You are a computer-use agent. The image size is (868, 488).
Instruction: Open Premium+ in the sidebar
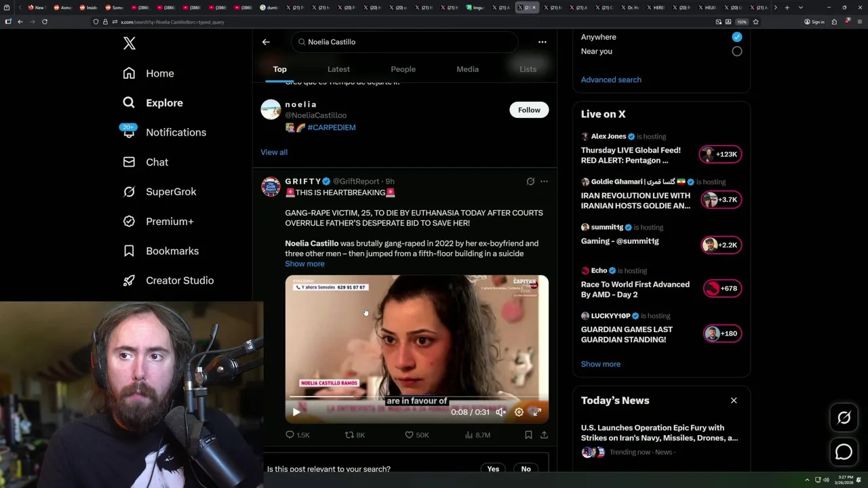click(158, 221)
